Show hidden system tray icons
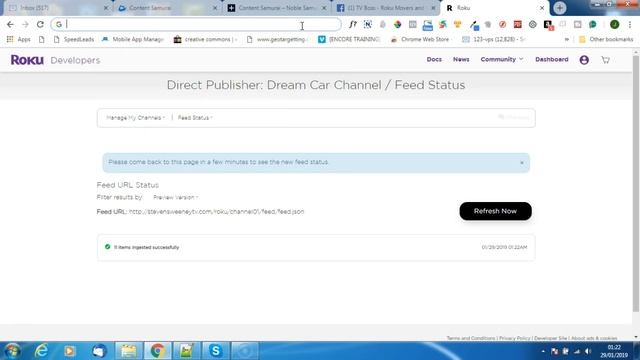The height and width of the screenshot is (360, 640). point(543,351)
